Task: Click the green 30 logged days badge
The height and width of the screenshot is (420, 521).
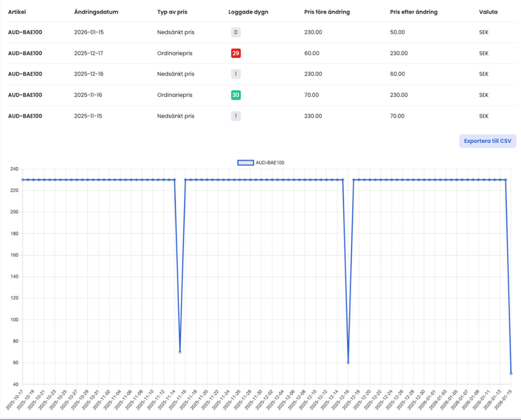Action: point(236,95)
